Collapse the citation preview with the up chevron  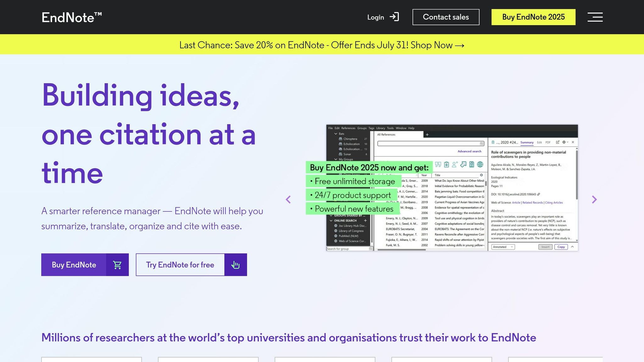pyautogui.click(x=572, y=247)
